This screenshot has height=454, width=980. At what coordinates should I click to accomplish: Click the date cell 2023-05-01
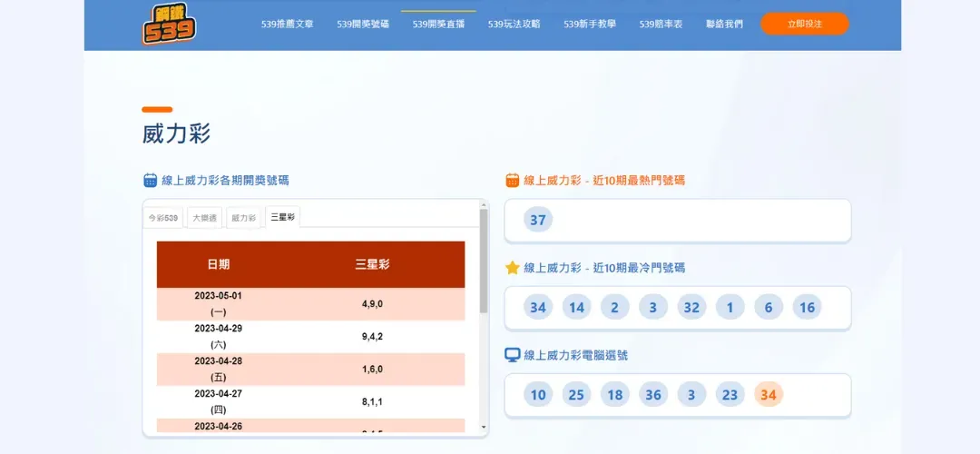[x=219, y=304]
